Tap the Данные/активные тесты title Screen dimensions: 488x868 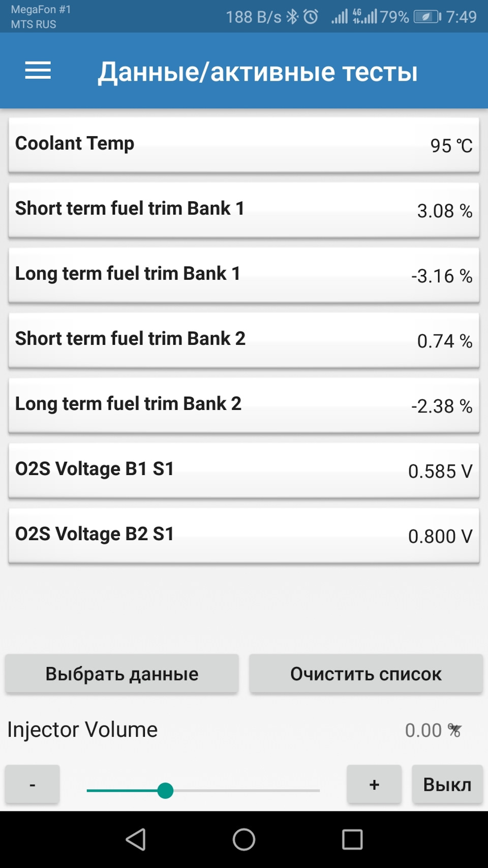[x=258, y=71]
